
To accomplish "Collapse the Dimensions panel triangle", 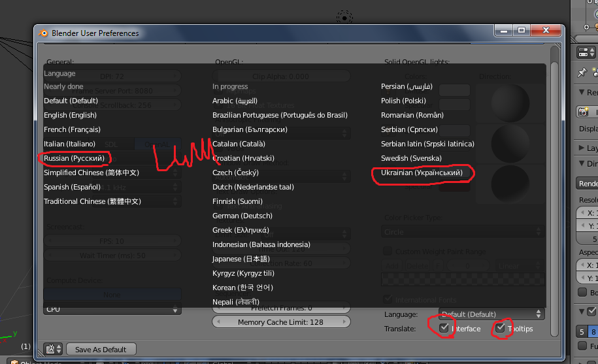I will pyautogui.click(x=581, y=163).
